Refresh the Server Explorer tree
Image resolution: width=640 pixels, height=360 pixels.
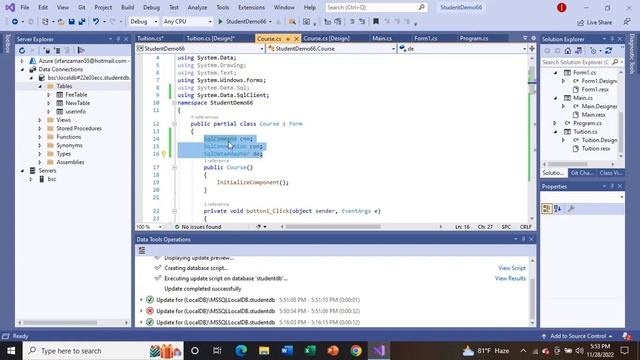pyautogui.click(x=22, y=51)
